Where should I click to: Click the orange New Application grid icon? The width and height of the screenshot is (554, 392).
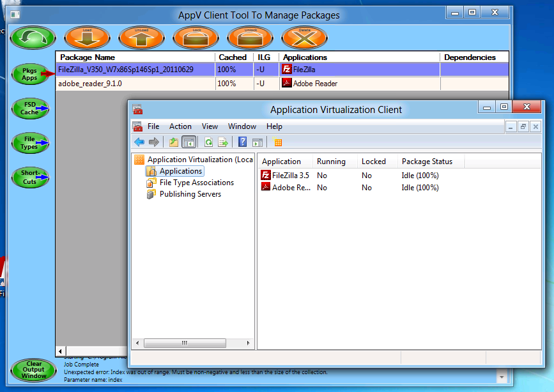278,142
